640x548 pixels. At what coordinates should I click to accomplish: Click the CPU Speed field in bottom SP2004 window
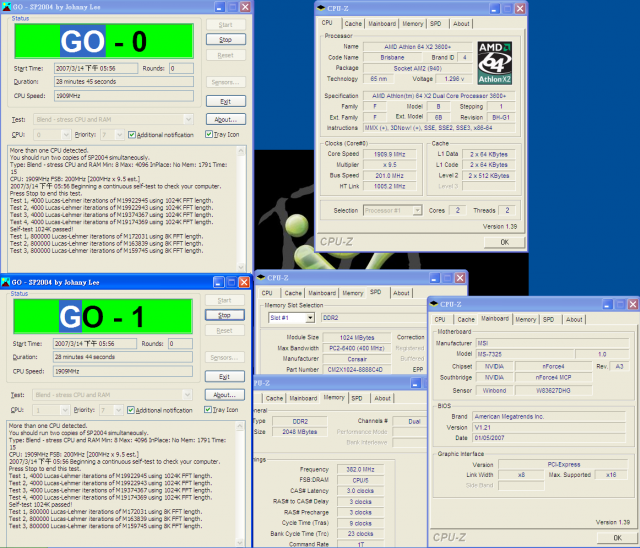pos(123,371)
